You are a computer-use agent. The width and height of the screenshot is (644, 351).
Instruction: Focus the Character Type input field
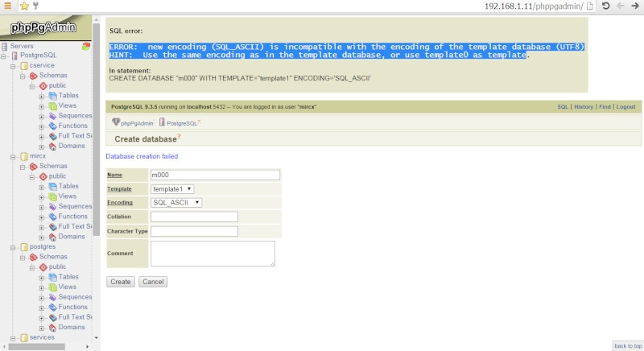point(194,231)
